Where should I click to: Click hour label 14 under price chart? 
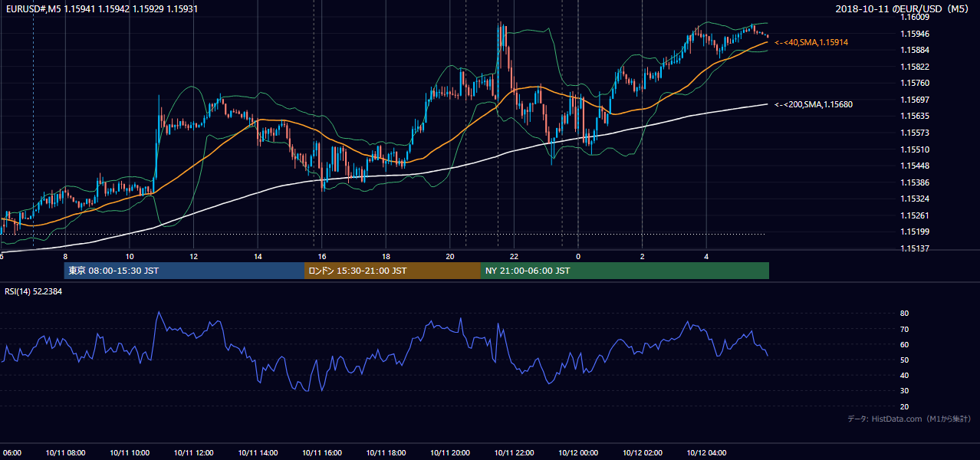(x=258, y=257)
